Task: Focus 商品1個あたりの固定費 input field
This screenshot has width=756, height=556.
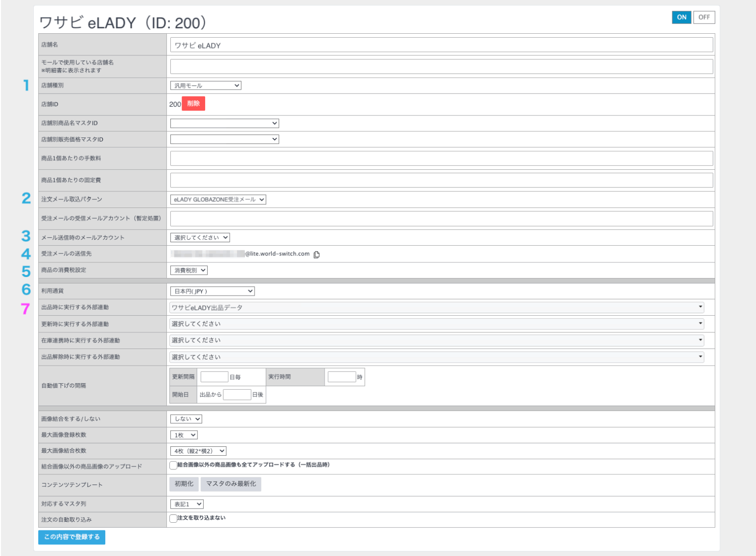Action: point(442,180)
